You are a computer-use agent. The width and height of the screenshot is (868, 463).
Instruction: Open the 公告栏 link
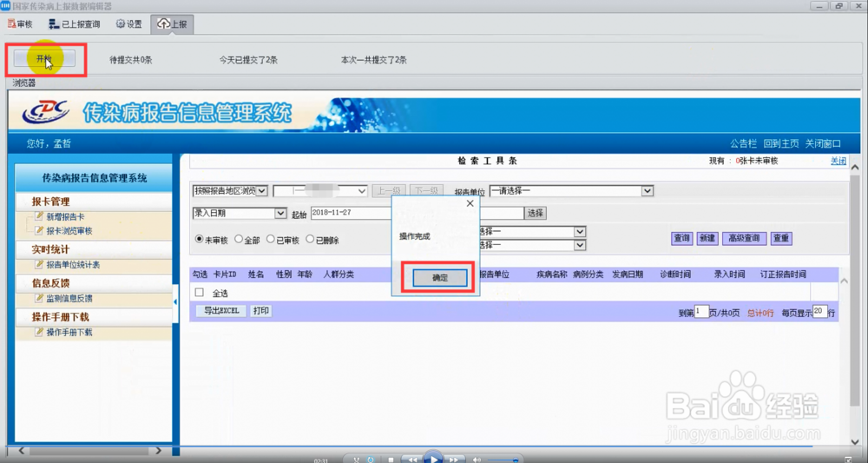click(x=743, y=143)
